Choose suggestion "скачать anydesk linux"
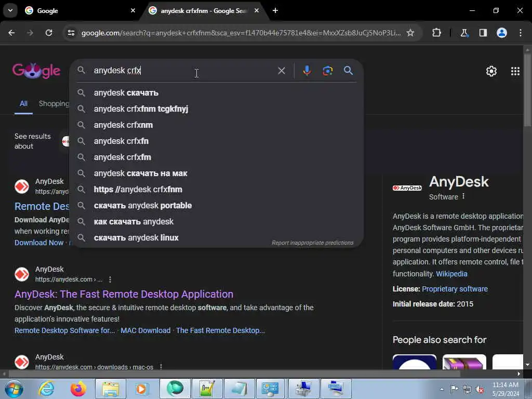This screenshot has width=532, height=399. click(217, 238)
